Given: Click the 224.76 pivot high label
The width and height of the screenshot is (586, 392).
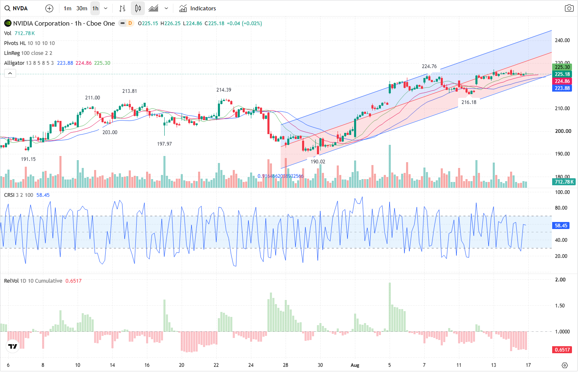Looking at the screenshot, I should pyautogui.click(x=429, y=66).
